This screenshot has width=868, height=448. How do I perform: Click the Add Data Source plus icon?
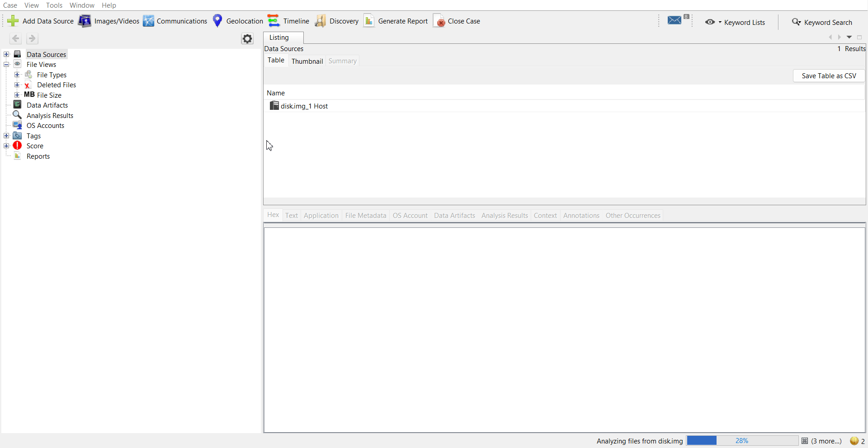13,21
